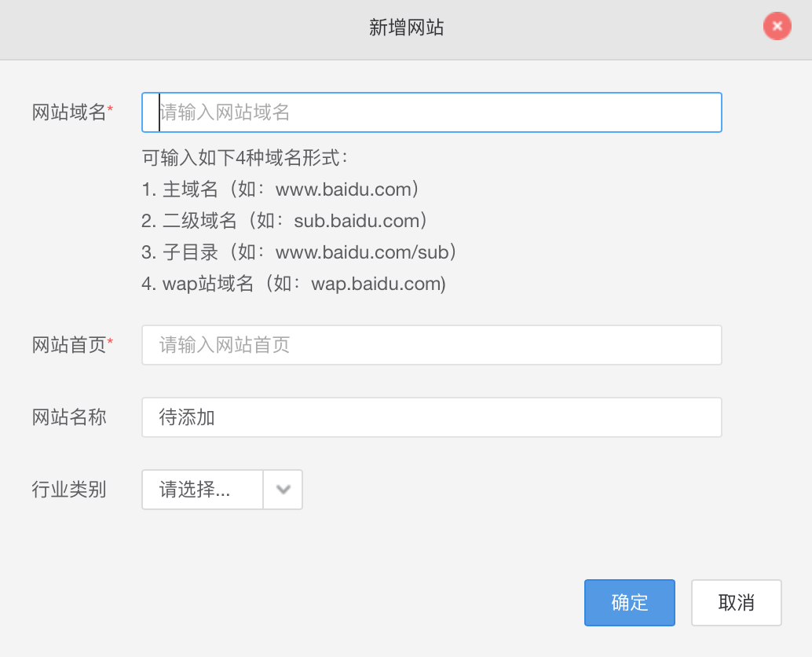The width and height of the screenshot is (812, 657).
Task: Click the 可输入如下4种域名形式 hint heading
Action: click(x=244, y=158)
